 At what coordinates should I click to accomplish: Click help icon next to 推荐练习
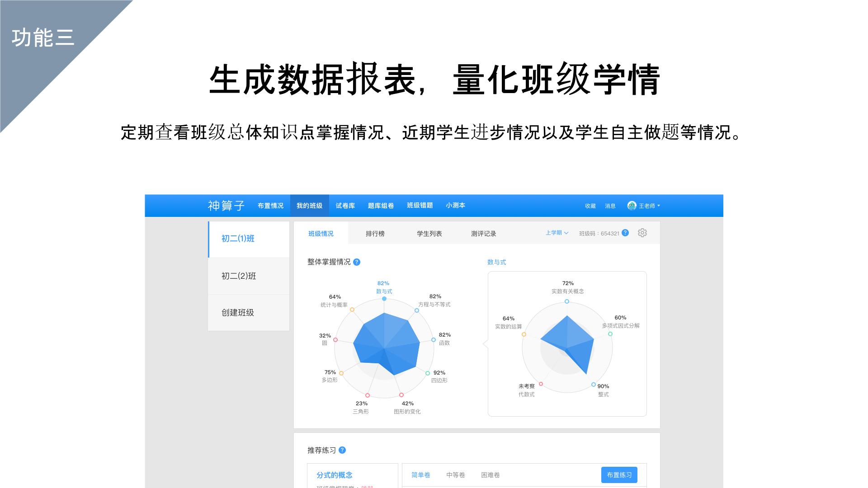pyautogui.click(x=342, y=450)
